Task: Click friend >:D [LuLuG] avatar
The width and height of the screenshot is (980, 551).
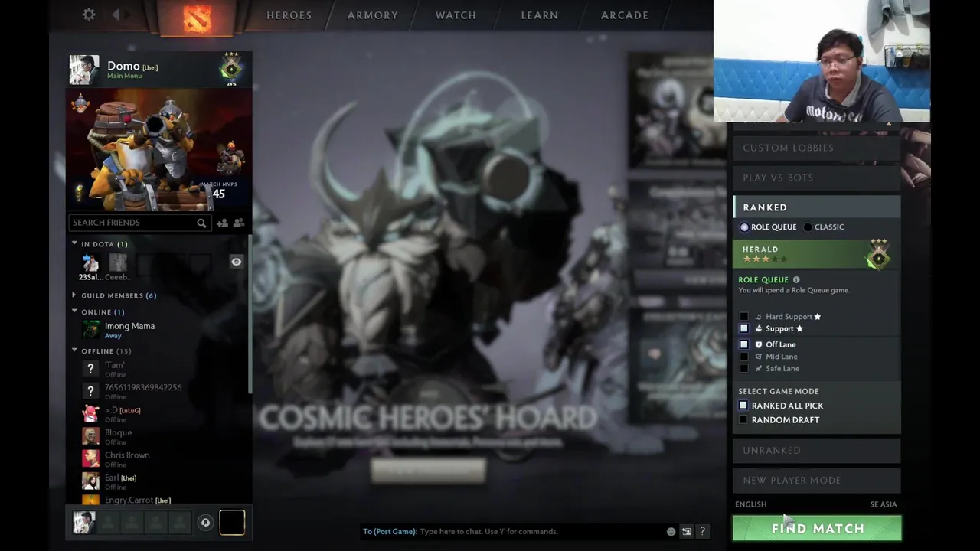Action: [90, 414]
